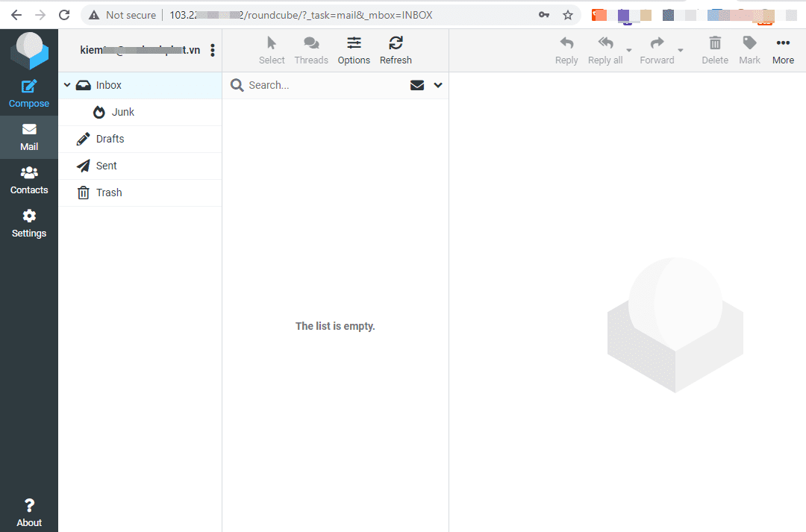Open message list Options

(x=353, y=49)
